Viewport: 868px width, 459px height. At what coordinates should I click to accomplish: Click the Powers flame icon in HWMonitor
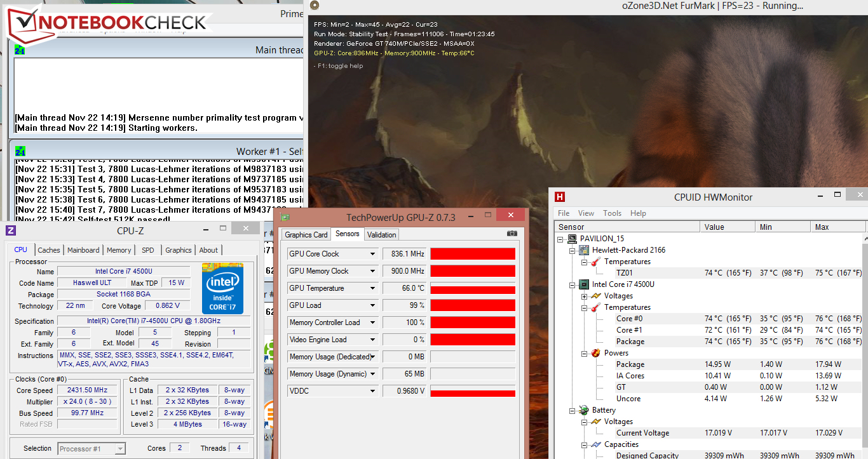coord(596,353)
